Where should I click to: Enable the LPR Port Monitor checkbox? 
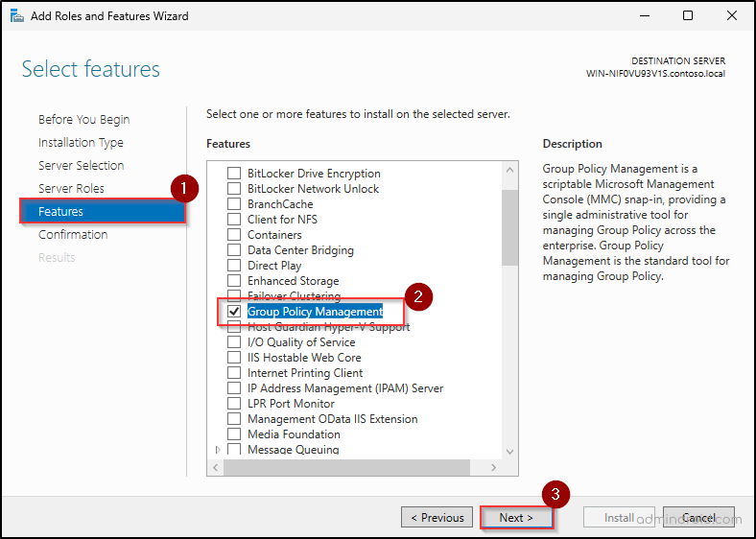point(234,404)
